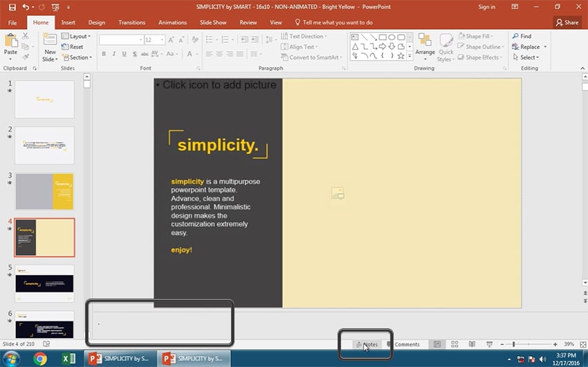Toggle the Comments pane in status bar
Viewport: 588px width, 367px height.
click(x=403, y=344)
